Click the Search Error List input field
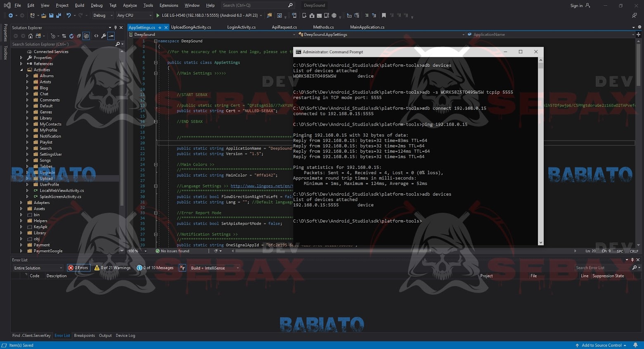This screenshot has height=349, width=644. pos(603,268)
